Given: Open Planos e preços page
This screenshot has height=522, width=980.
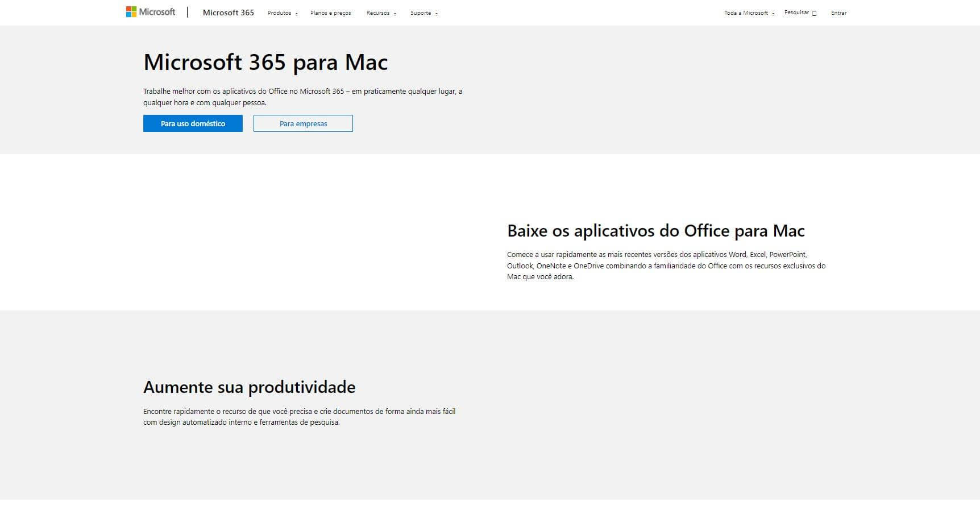Looking at the screenshot, I should pyautogui.click(x=331, y=13).
